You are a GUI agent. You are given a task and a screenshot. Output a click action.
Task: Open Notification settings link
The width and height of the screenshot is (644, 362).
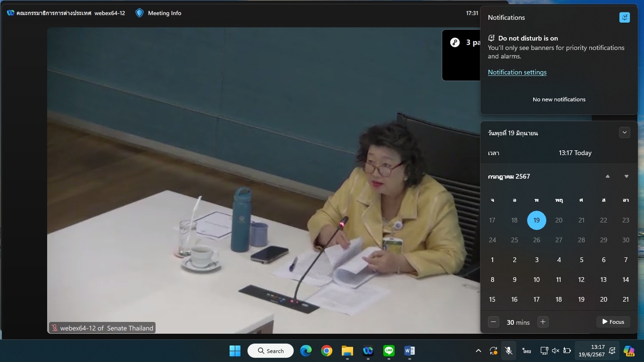pyautogui.click(x=517, y=72)
